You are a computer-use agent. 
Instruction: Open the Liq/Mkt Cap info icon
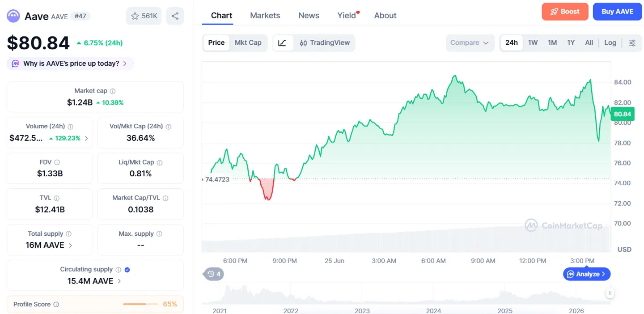(x=160, y=162)
